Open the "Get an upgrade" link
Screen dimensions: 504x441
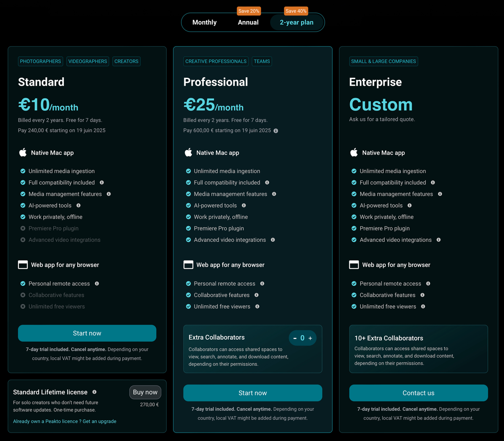[x=100, y=421]
